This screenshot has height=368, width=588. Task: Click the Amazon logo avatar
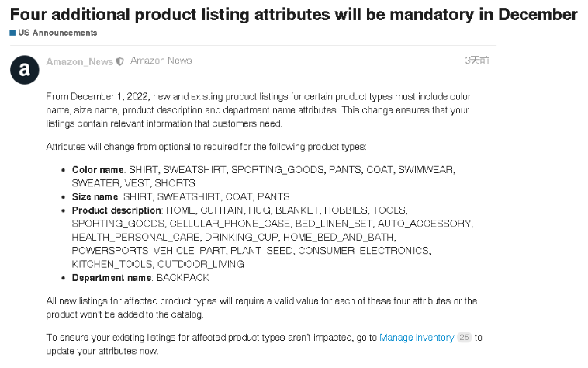24,70
